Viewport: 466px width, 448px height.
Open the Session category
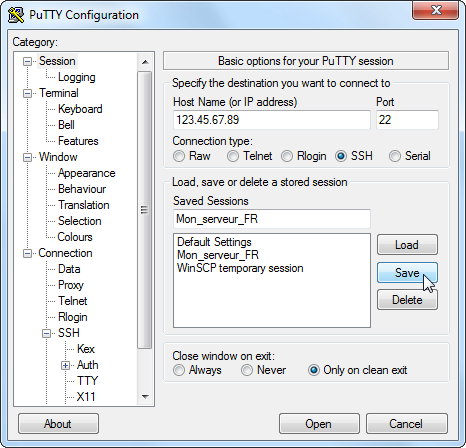pyautogui.click(x=57, y=61)
